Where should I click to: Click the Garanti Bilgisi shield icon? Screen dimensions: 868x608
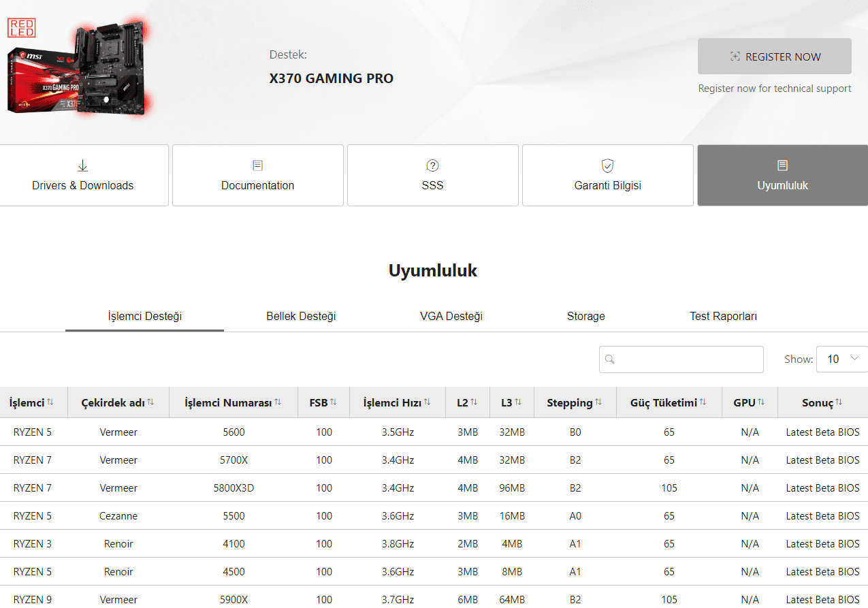pos(607,165)
